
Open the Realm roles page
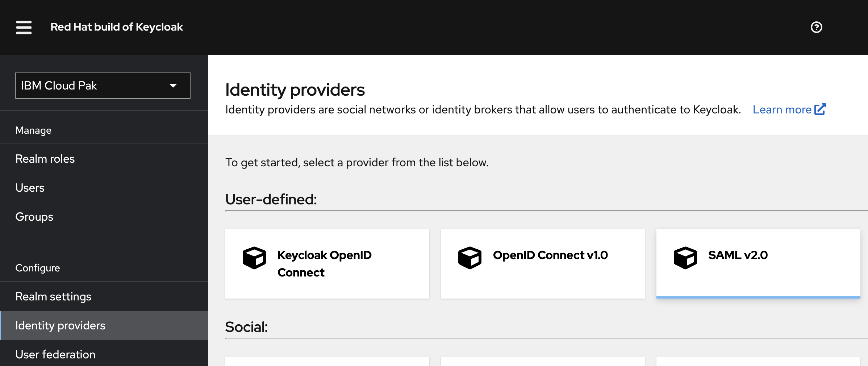click(45, 158)
